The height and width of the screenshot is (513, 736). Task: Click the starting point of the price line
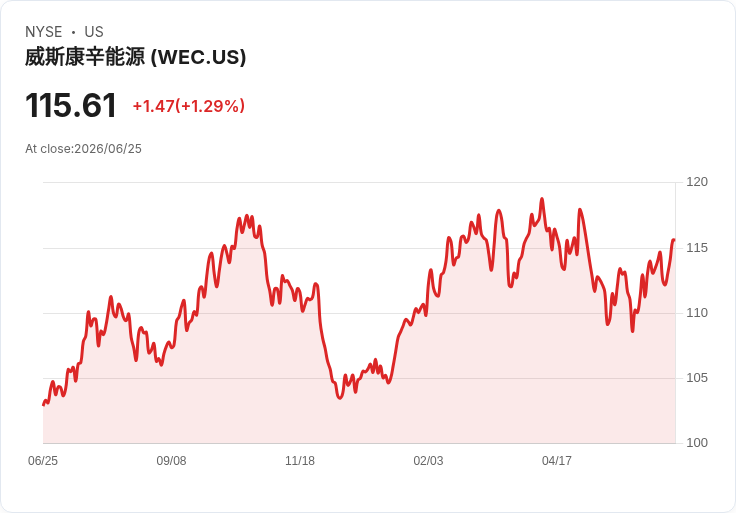point(44,405)
